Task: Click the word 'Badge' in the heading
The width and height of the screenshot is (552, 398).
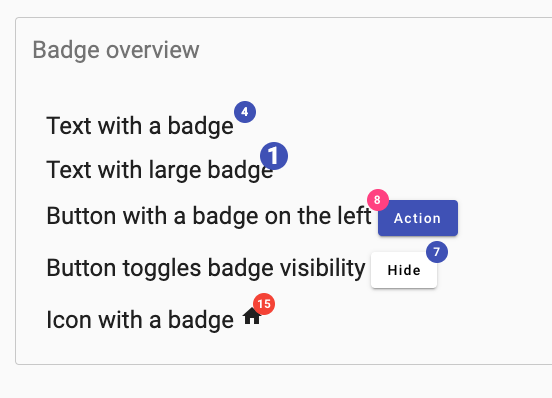Action: 66,50
